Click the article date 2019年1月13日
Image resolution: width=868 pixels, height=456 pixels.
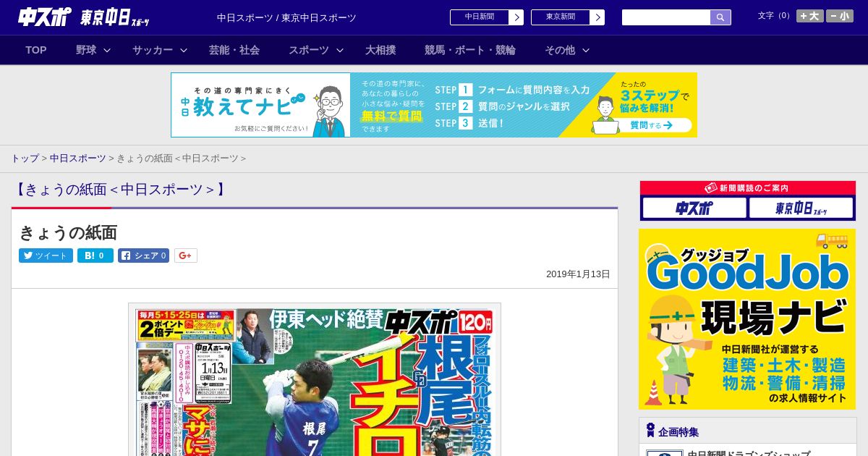pyautogui.click(x=578, y=274)
